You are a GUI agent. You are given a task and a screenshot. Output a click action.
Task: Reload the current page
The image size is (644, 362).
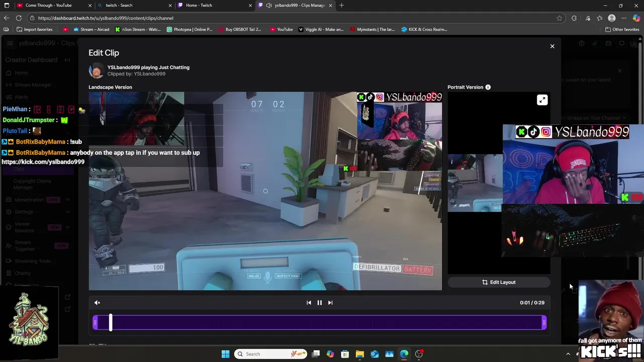click(x=19, y=18)
